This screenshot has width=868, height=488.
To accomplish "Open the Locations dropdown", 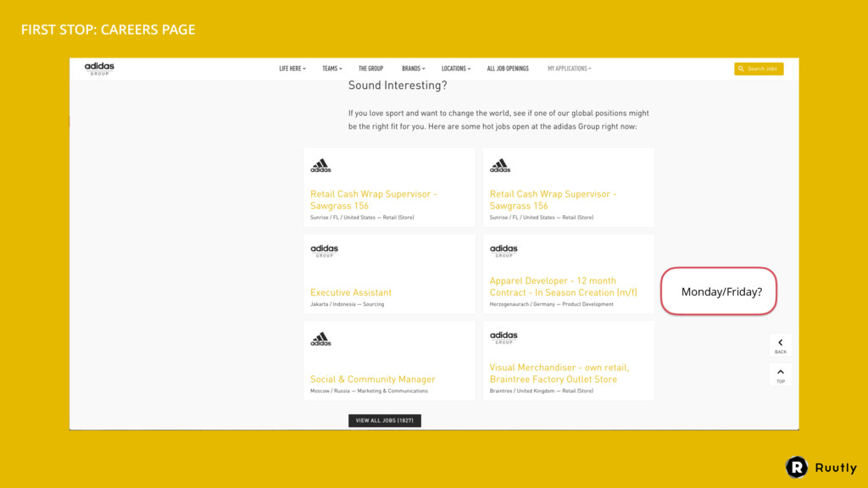I will (x=456, y=69).
